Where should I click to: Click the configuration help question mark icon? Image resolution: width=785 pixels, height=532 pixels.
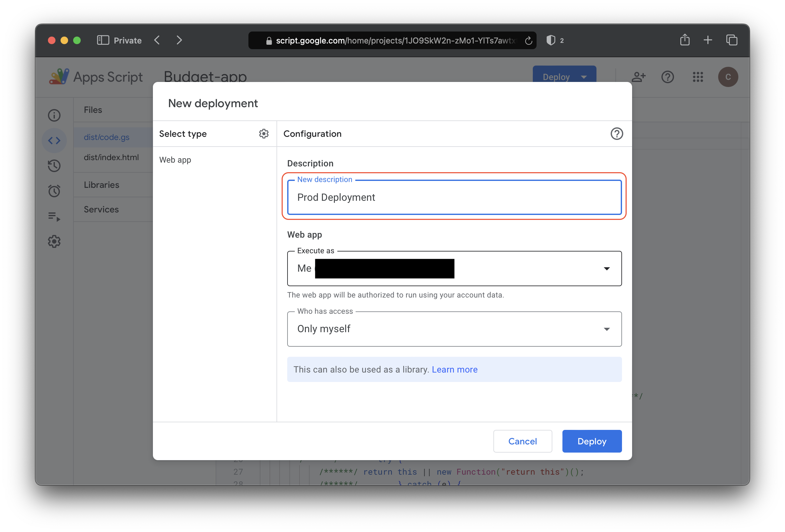click(x=616, y=134)
